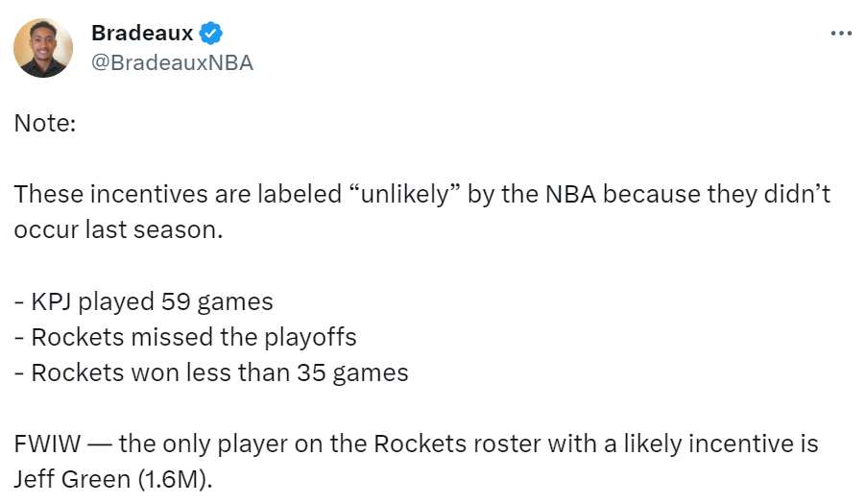Click "Rockets won less than 35 games" line
This screenshot has width=866, height=504.
point(211,372)
